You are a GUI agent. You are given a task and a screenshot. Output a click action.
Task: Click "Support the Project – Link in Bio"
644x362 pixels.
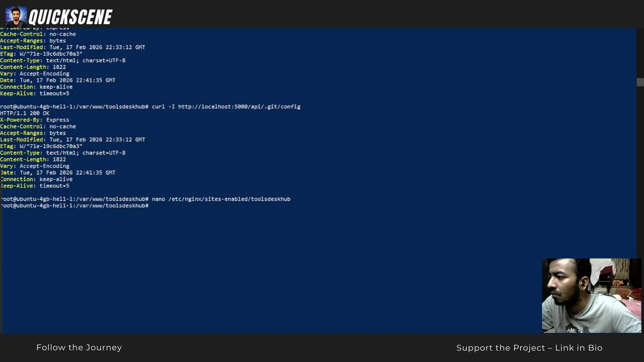(529, 348)
